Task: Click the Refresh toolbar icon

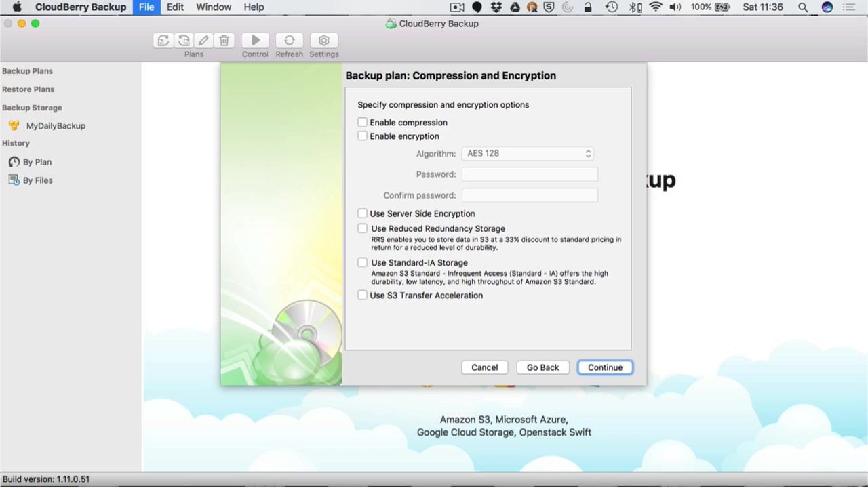Action: tap(290, 41)
